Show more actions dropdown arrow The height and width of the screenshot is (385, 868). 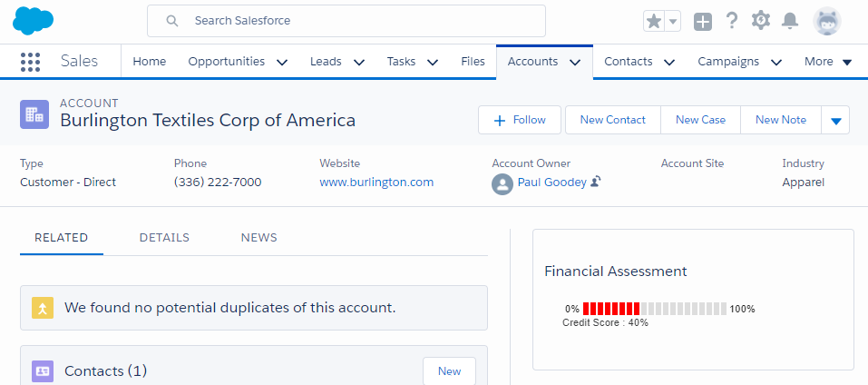(836, 120)
